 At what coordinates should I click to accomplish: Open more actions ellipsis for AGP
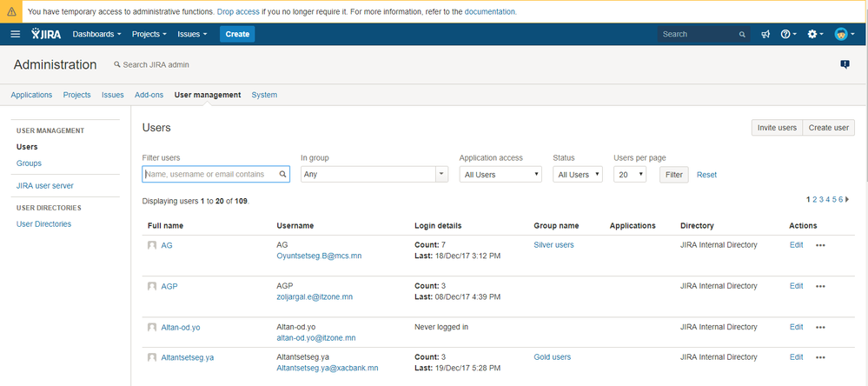coord(820,286)
